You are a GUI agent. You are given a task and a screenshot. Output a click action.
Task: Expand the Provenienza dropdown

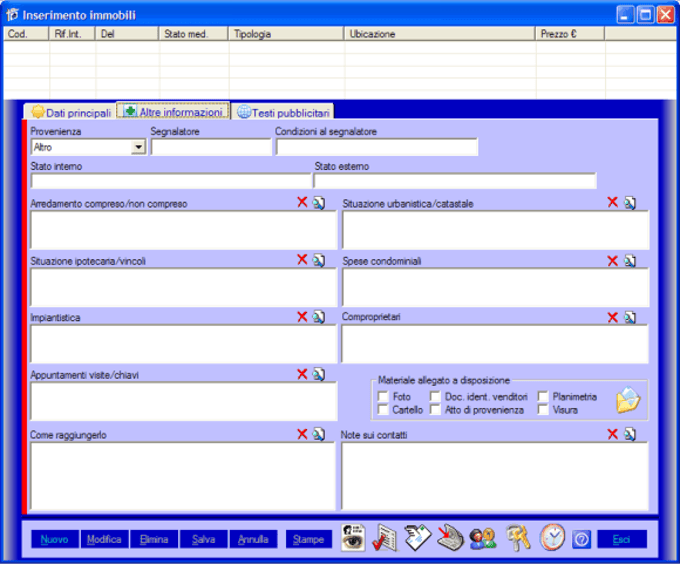click(x=138, y=147)
